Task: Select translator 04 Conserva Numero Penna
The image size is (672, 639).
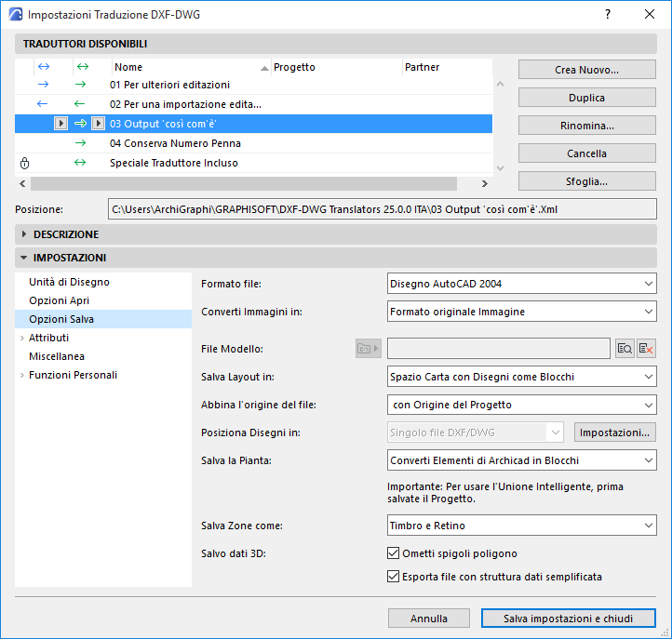Action: [x=253, y=143]
